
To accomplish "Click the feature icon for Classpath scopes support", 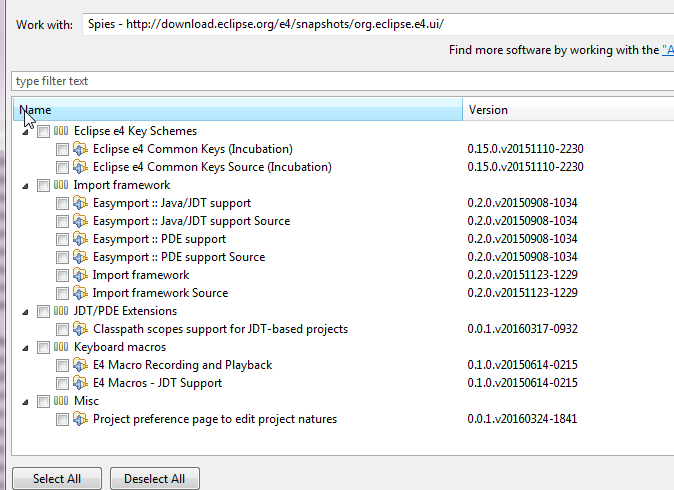I will pyautogui.click(x=80, y=329).
